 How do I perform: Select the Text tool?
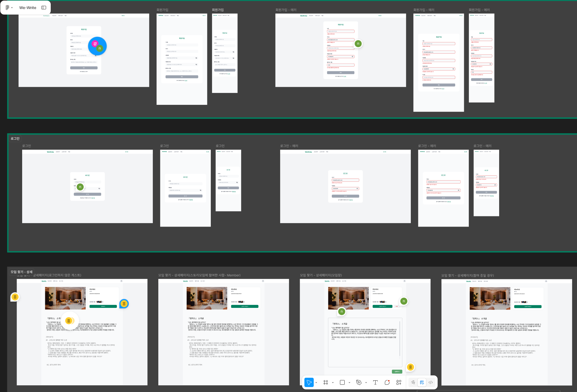pos(375,382)
